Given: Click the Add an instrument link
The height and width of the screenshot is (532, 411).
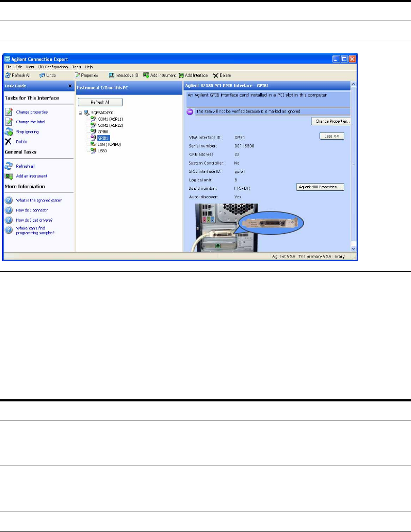Looking at the screenshot, I should point(32,176).
